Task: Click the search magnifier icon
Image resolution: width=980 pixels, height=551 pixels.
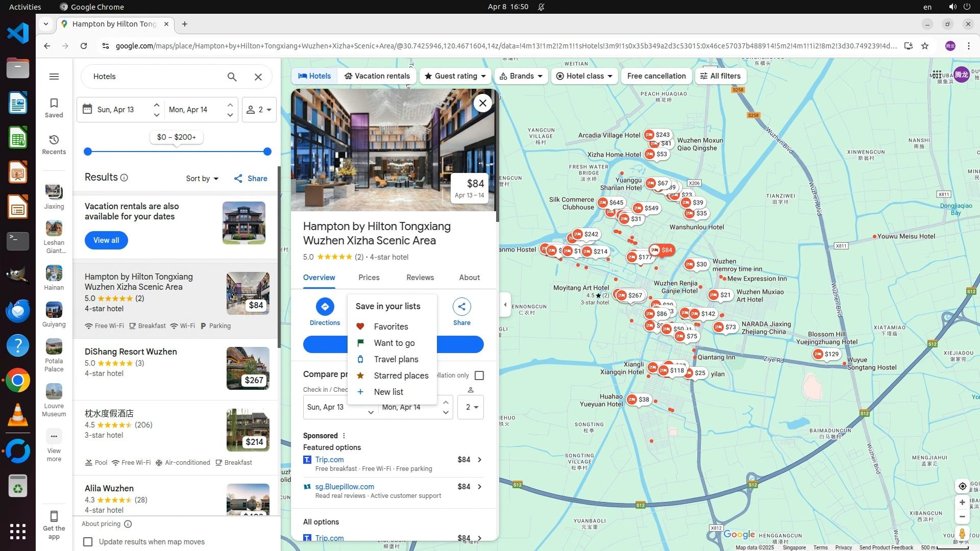Action: (232, 77)
